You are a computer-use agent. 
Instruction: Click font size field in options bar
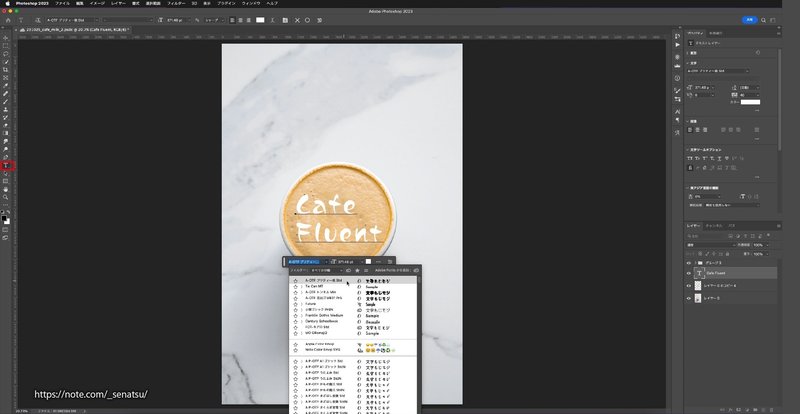[x=176, y=20]
